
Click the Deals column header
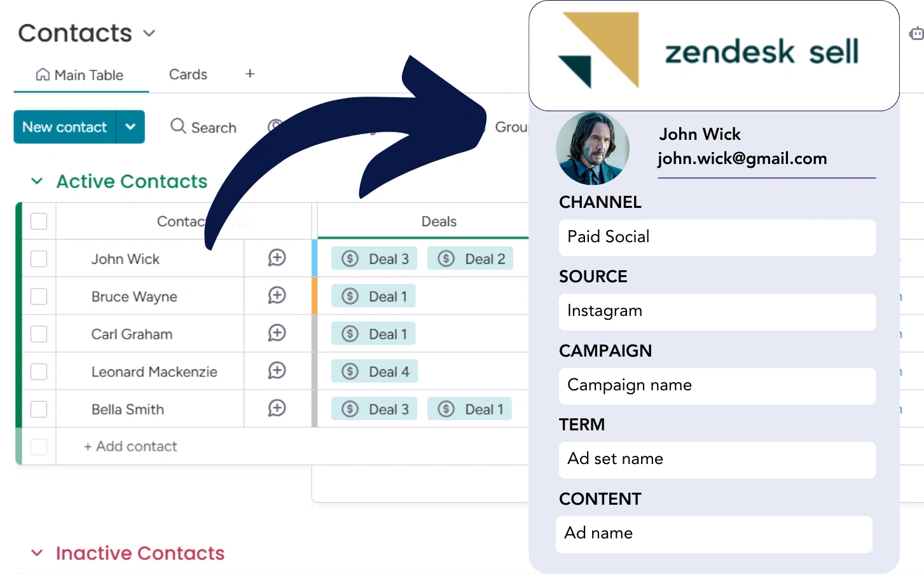tap(439, 221)
